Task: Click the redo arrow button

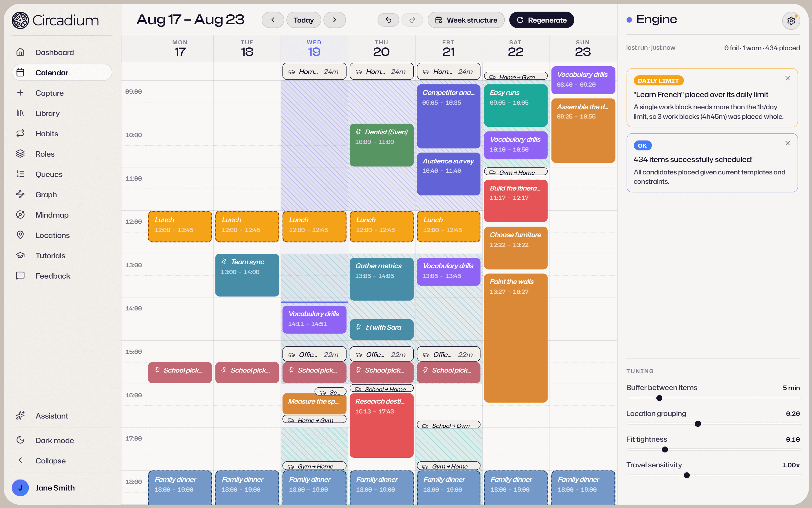Action: pos(412,20)
